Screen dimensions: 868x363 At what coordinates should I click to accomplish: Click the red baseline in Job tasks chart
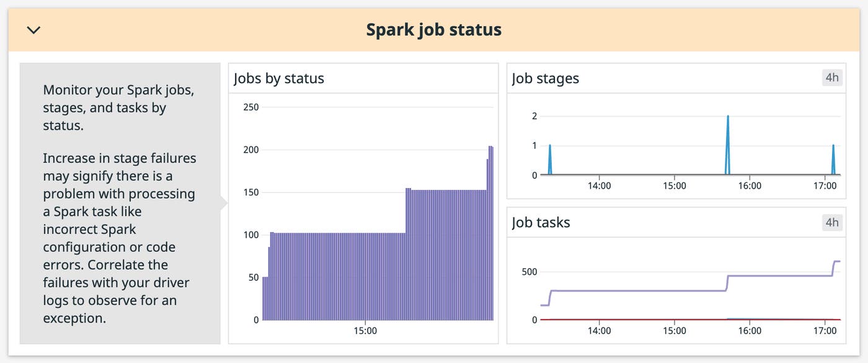pyautogui.click(x=651, y=319)
